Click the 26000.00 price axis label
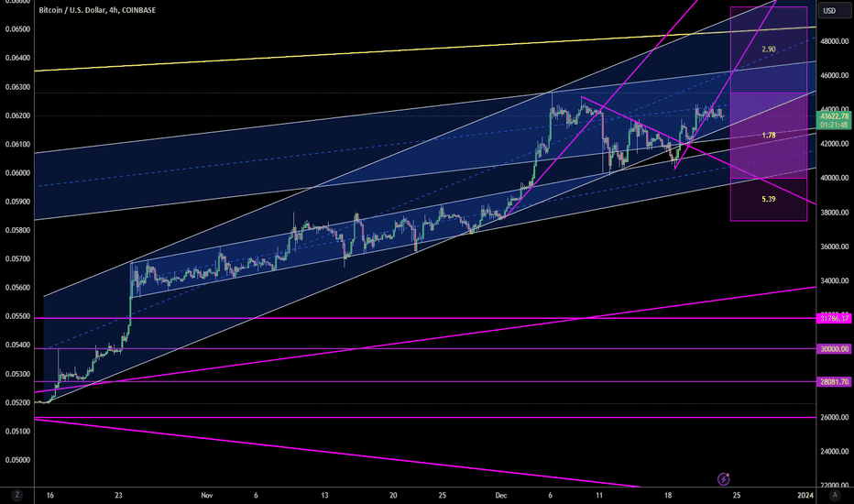The image size is (854, 504). click(x=835, y=417)
